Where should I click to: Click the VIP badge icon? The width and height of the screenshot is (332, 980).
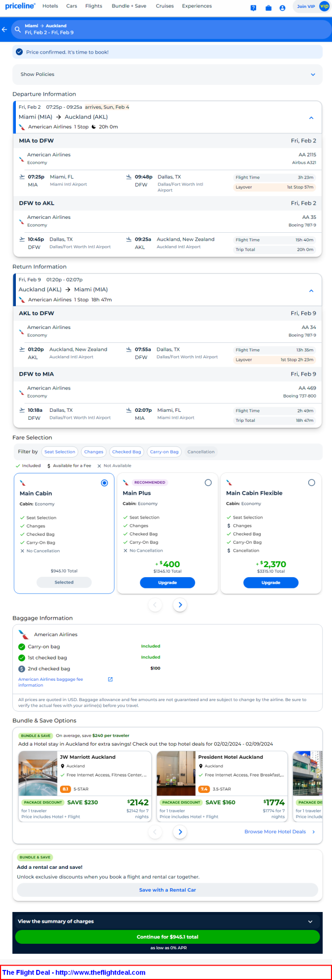pos(324,6)
